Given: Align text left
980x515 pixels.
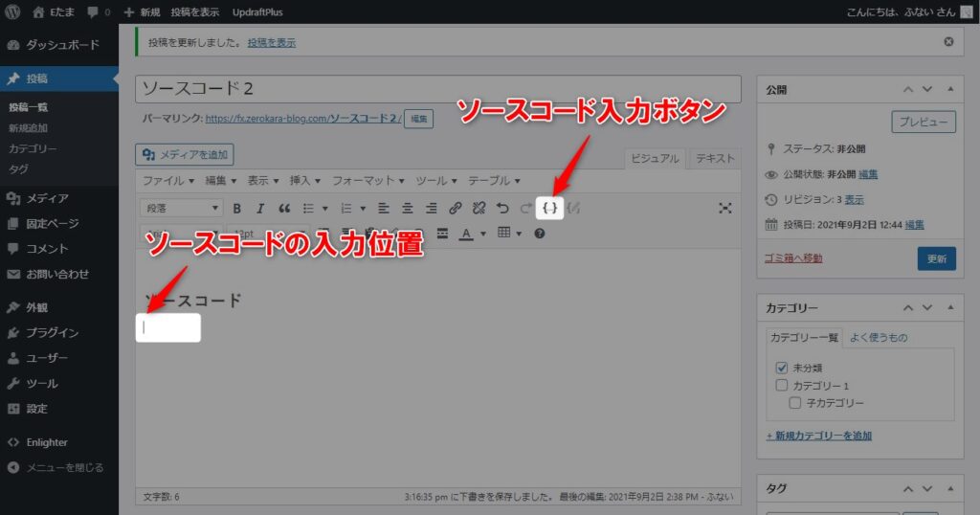Looking at the screenshot, I should tap(384, 208).
